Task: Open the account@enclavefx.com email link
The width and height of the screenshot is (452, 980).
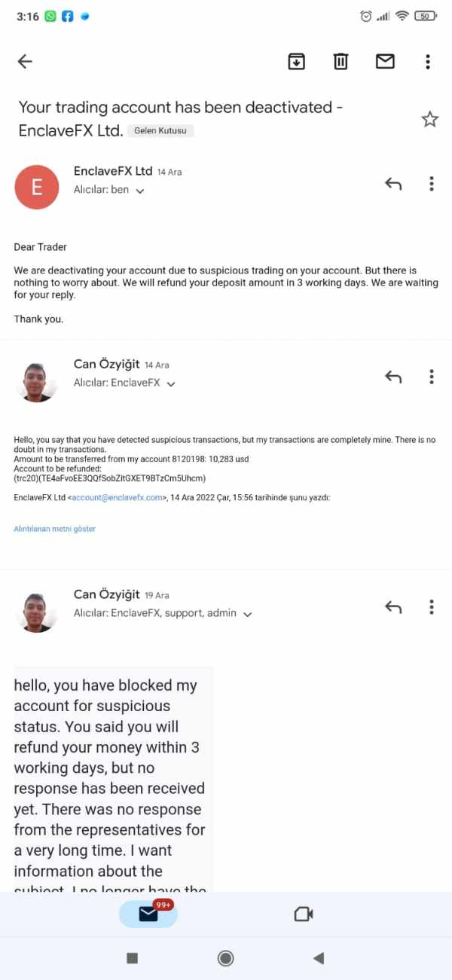Action: tap(117, 497)
